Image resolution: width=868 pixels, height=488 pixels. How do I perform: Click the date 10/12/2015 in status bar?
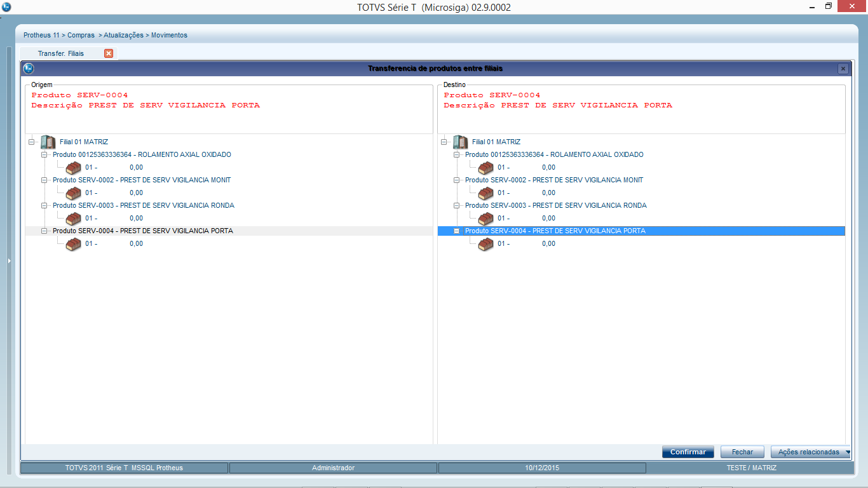click(542, 468)
